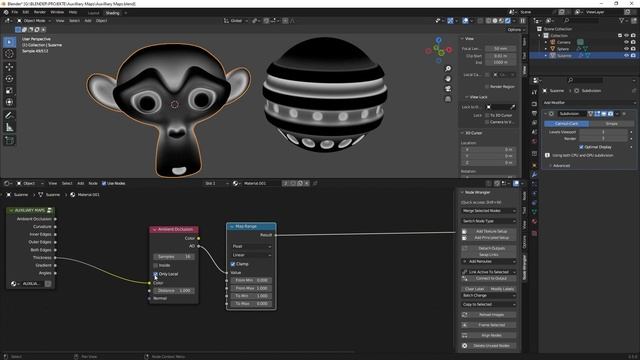Toggle the Optimal Display checkbox

(x=581, y=147)
